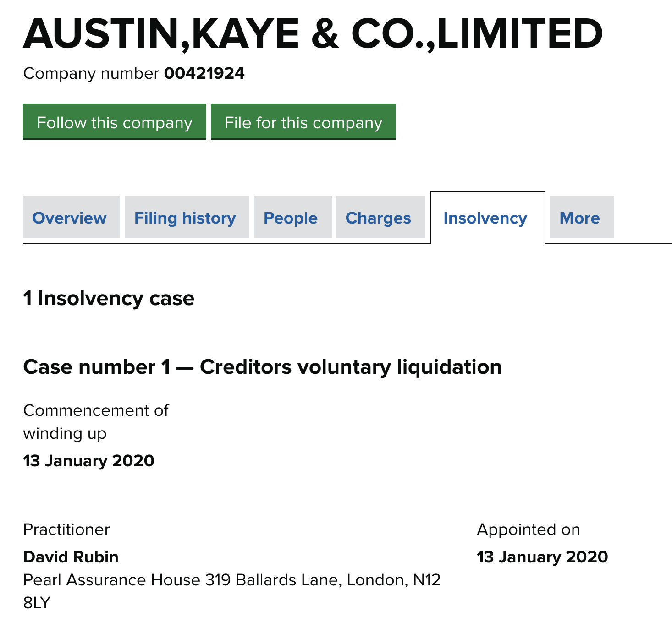
Task: Select the Charges tab
Action: [x=378, y=218]
